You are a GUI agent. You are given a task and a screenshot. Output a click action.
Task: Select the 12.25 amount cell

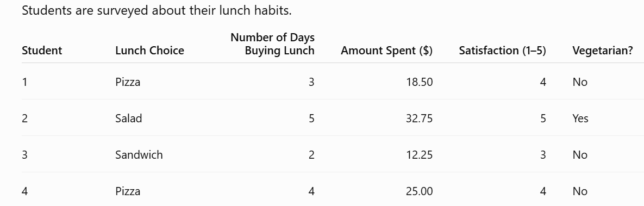[x=420, y=155]
